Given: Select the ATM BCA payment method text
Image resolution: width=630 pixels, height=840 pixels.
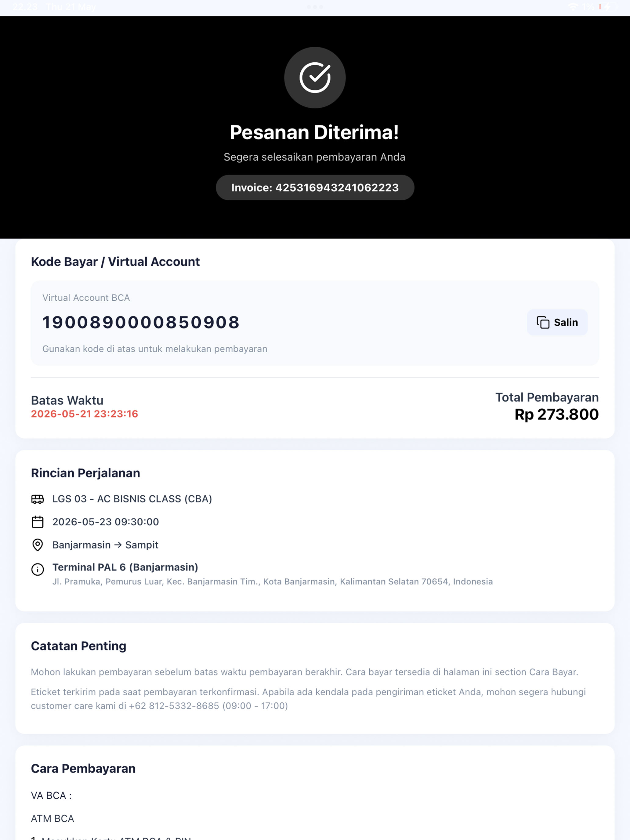Looking at the screenshot, I should [x=52, y=818].
